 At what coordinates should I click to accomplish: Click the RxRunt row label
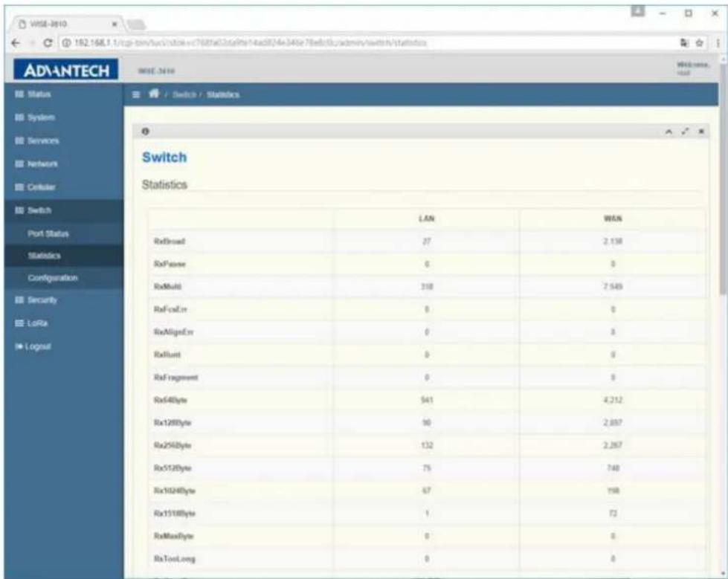pos(167,355)
